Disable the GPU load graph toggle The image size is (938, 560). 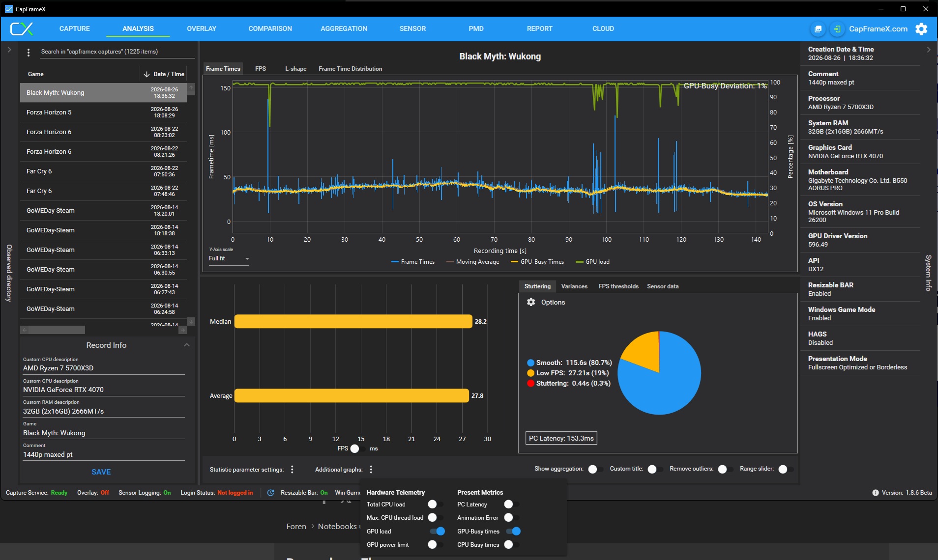[x=437, y=531]
